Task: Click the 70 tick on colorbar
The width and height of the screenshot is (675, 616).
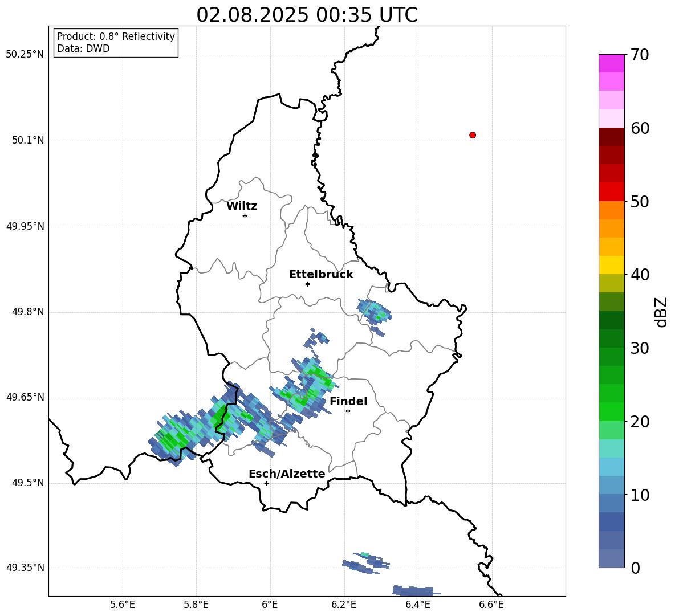Action: pos(640,55)
